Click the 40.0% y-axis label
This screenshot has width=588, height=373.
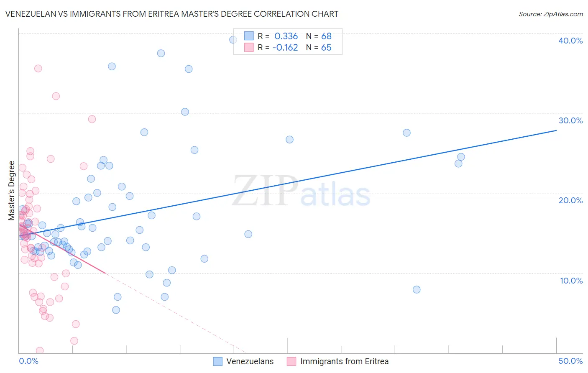pyautogui.click(x=570, y=41)
